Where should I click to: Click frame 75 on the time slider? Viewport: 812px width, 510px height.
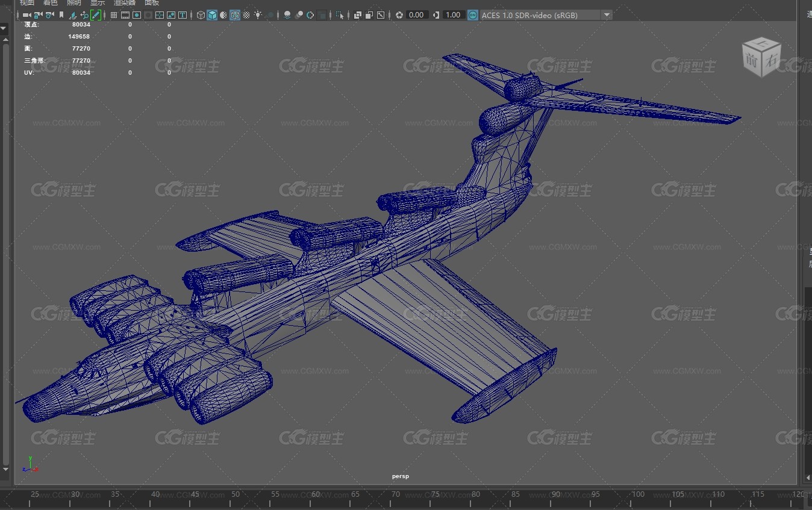click(x=436, y=495)
